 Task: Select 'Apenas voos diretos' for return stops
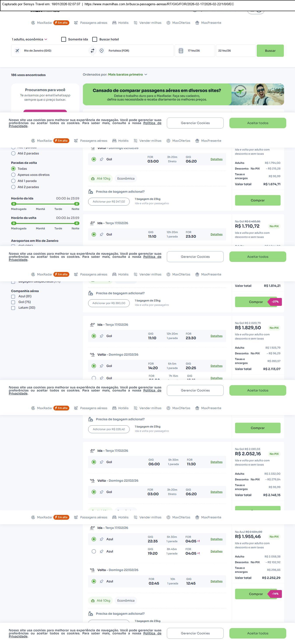(14, 175)
